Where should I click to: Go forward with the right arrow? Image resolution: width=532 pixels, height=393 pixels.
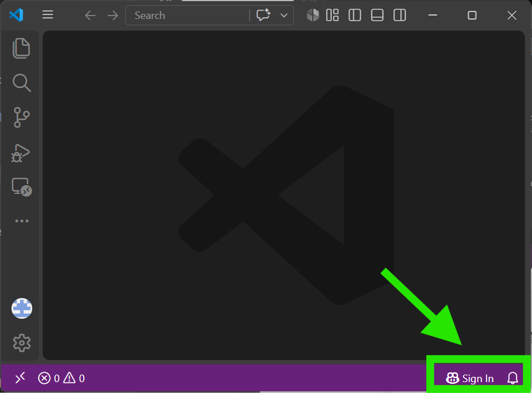click(113, 16)
